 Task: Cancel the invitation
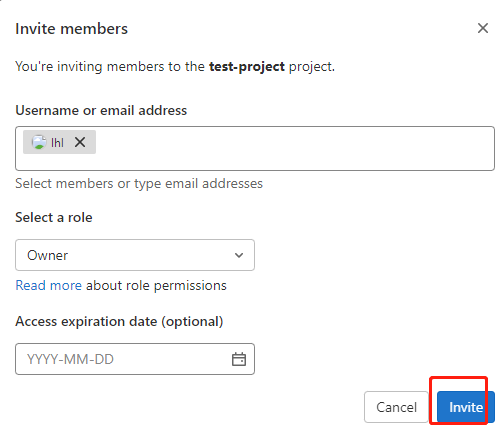[396, 407]
